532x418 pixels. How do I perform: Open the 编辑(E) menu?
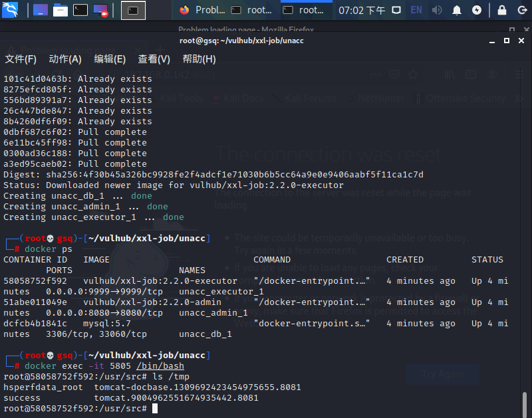(x=110, y=59)
